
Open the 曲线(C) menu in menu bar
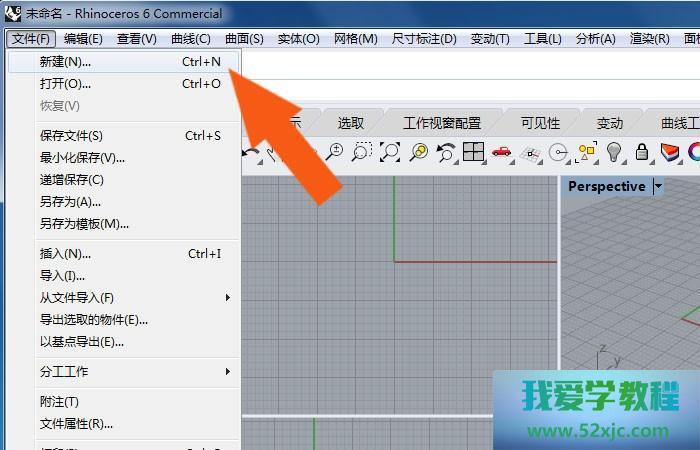[x=190, y=39]
